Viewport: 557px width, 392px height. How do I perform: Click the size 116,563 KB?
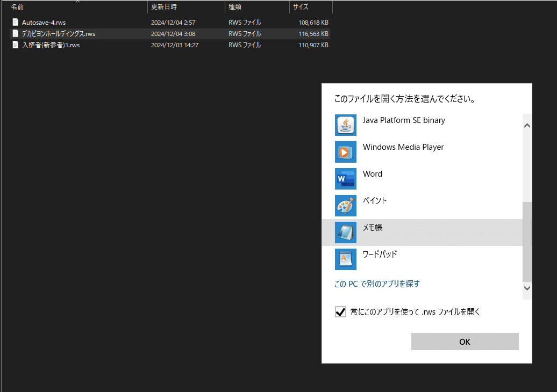313,34
